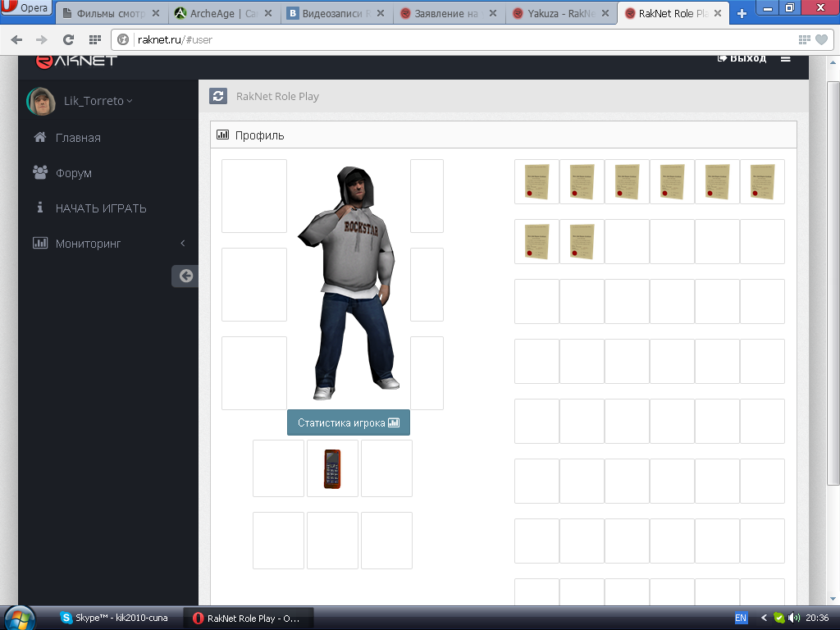Image resolution: width=840 pixels, height=630 pixels.
Task: Open new tab with plus button
Action: [742, 13]
